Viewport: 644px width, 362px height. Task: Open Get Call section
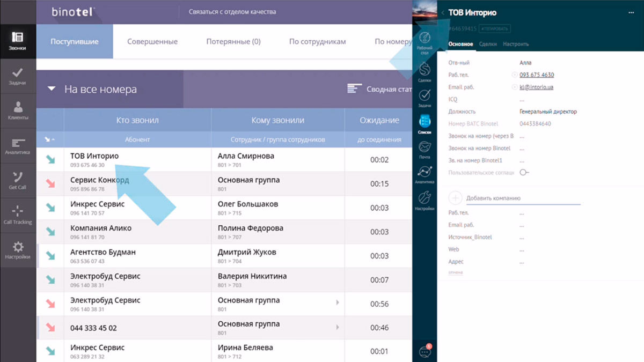click(x=17, y=180)
